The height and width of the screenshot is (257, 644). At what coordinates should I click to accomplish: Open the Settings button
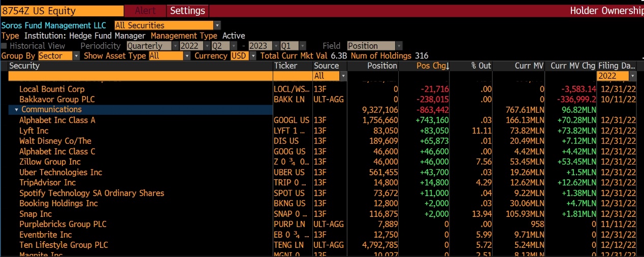pos(188,11)
